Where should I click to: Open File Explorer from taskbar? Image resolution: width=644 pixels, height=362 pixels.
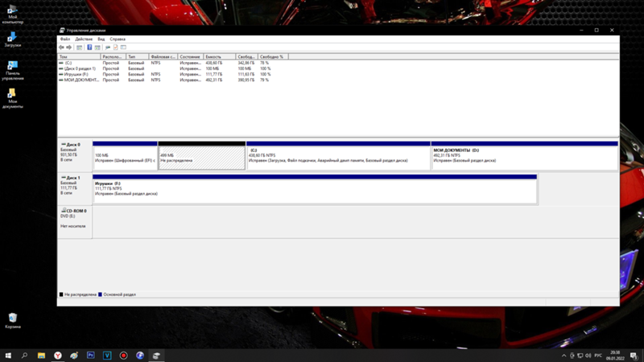(x=41, y=356)
